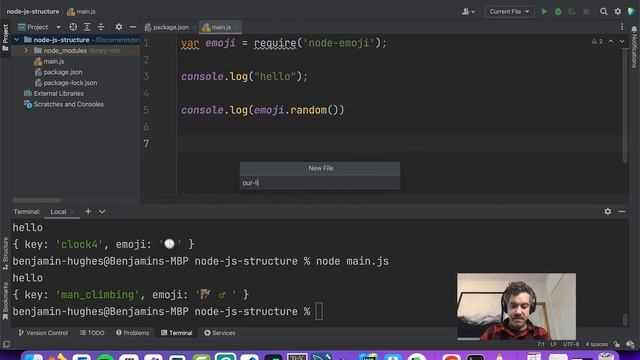The image size is (640, 360).
Task: Hide the terminal panel with minus icon
Action: tap(622, 211)
